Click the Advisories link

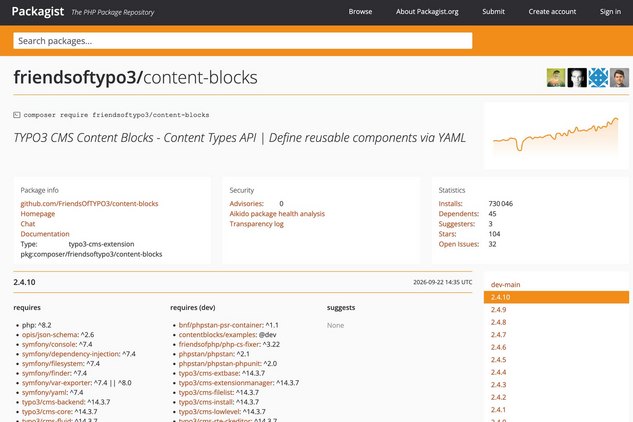[x=246, y=204]
